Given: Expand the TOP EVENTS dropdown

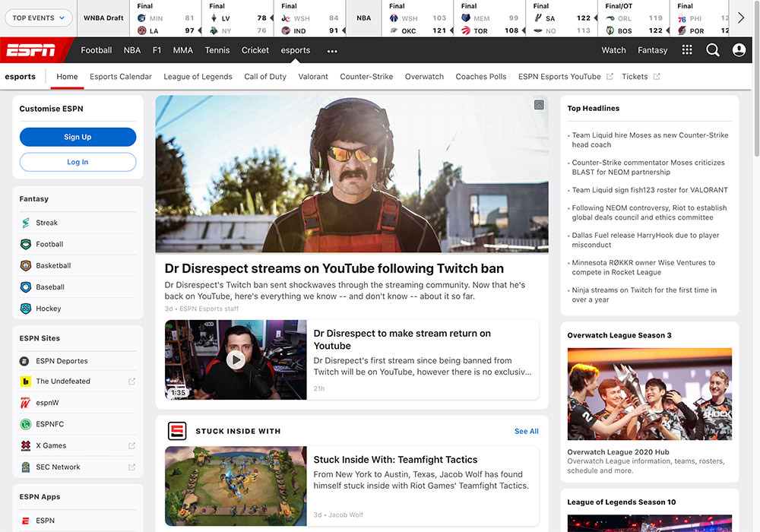Looking at the screenshot, I should pos(38,18).
